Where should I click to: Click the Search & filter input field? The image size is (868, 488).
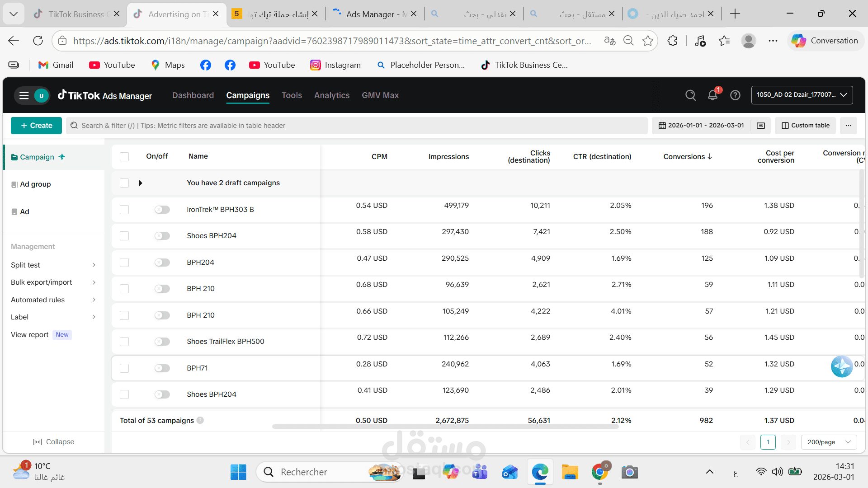(x=357, y=126)
